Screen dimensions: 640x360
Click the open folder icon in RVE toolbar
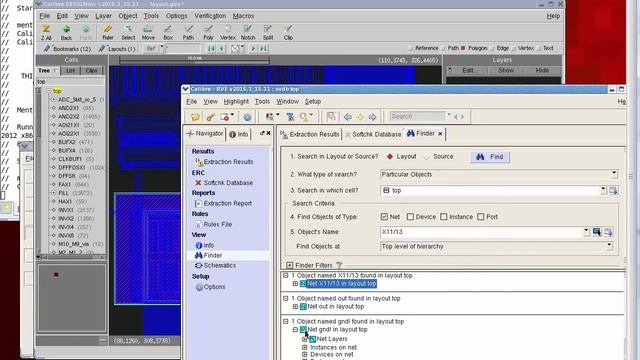(195, 117)
